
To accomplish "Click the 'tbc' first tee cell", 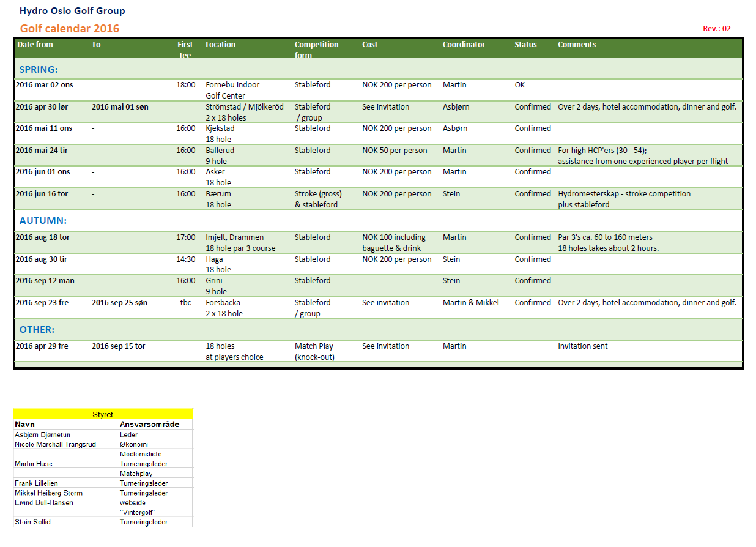I will pyautogui.click(x=185, y=303).
